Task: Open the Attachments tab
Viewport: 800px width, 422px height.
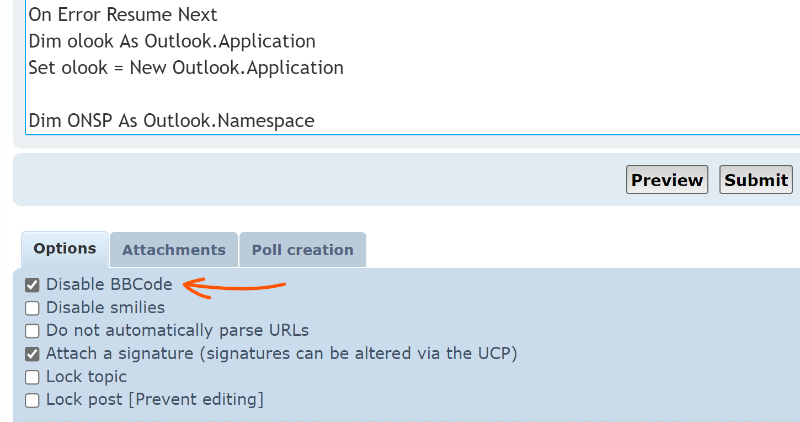Action: (x=174, y=250)
